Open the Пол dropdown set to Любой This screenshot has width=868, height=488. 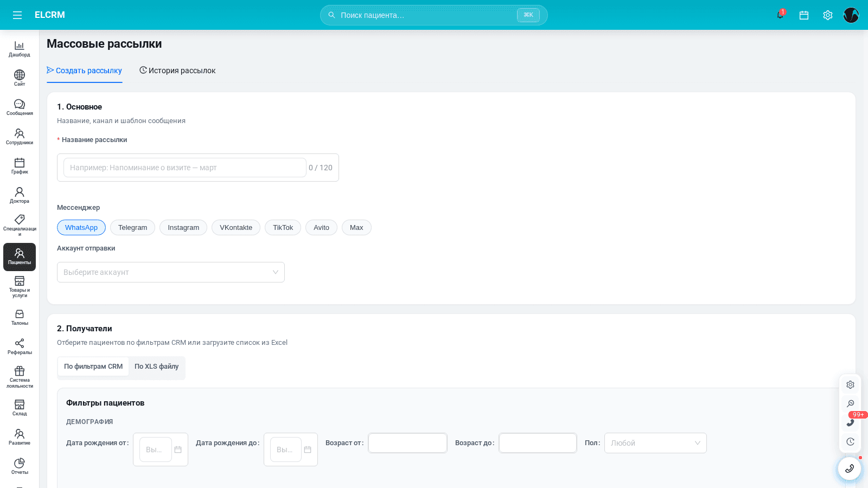(655, 443)
